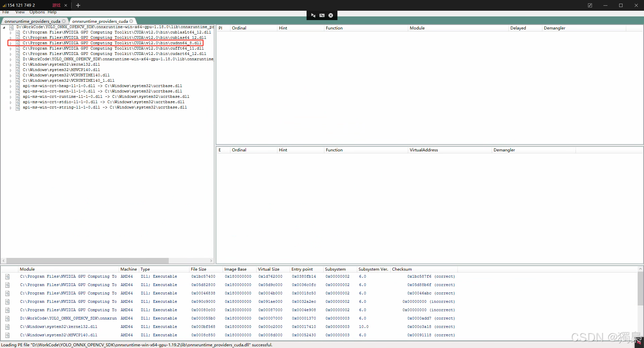Open a new tab with the plus button

[78, 5]
